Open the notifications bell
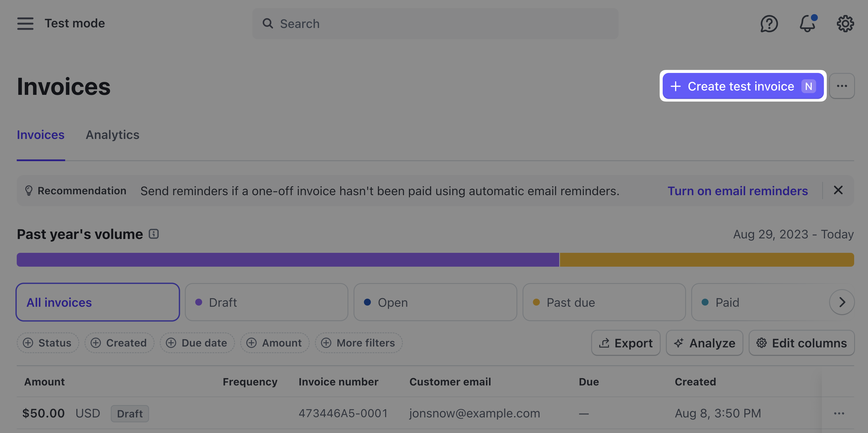This screenshot has width=868, height=433. [807, 24]
